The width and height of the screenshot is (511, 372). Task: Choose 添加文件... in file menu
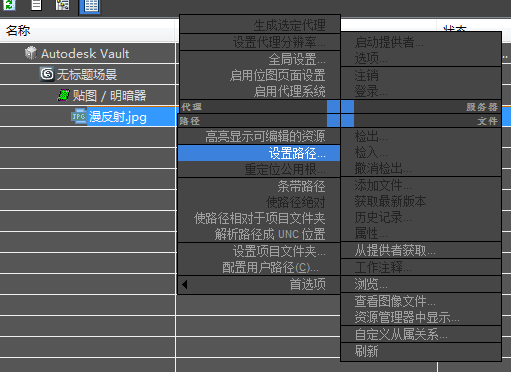pyautogui.click(x=421, y=185)
